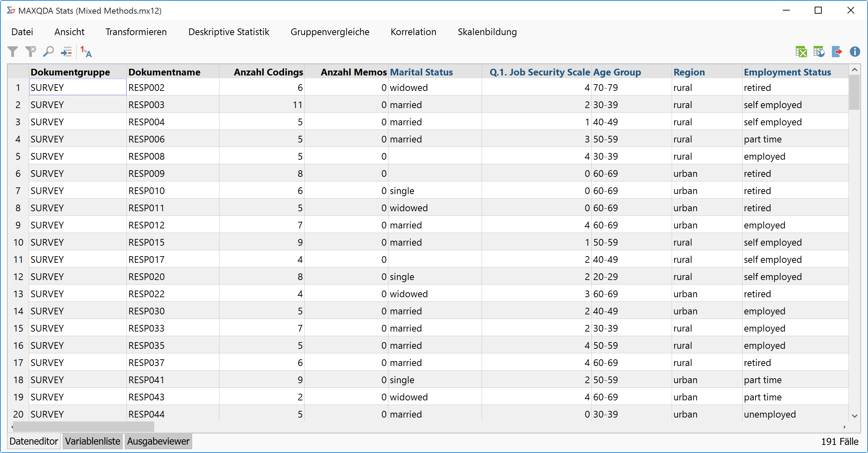The height and width of the screenshot is (453, 868).
Task: Click the Marital Status column header
Action: [421, 72]
